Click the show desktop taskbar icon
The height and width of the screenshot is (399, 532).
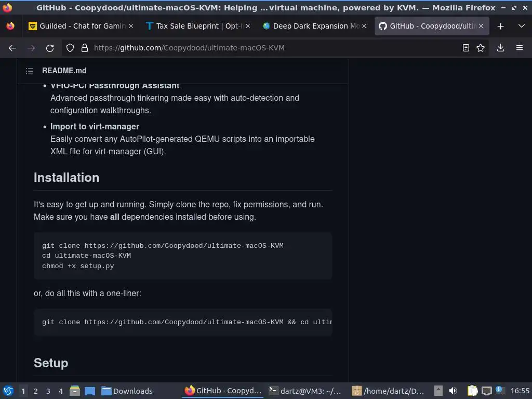[90, 391]
